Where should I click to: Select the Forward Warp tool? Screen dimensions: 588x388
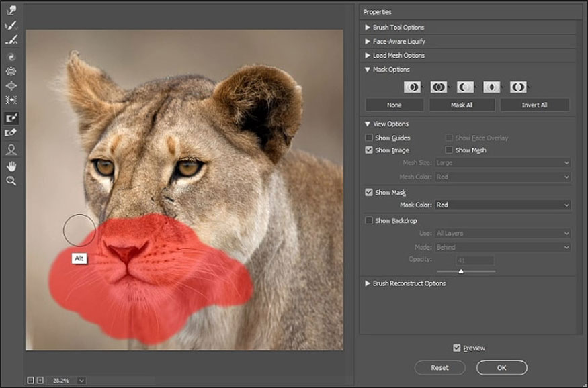coord(11,11)
